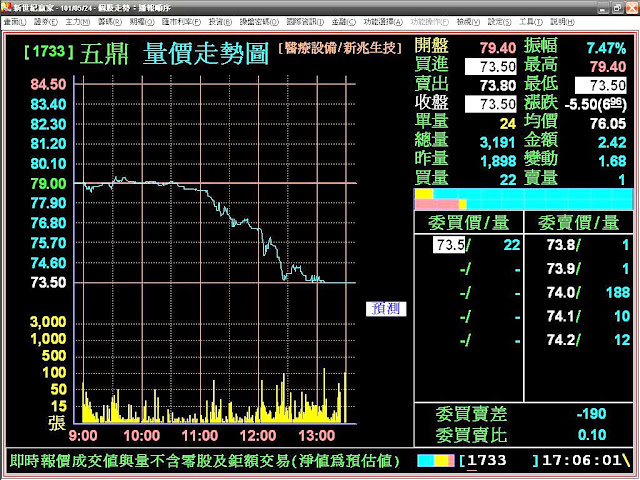Open the 匯市利率(F) menu
The height and width of the screenshot is (480, 640).
(x=181, y=22)
